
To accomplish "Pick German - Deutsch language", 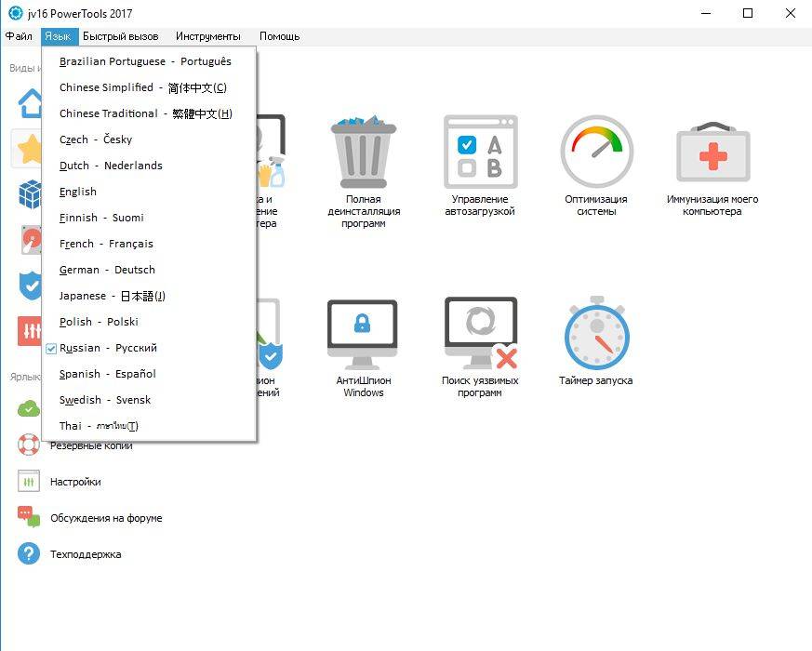I will coord(149,270).
